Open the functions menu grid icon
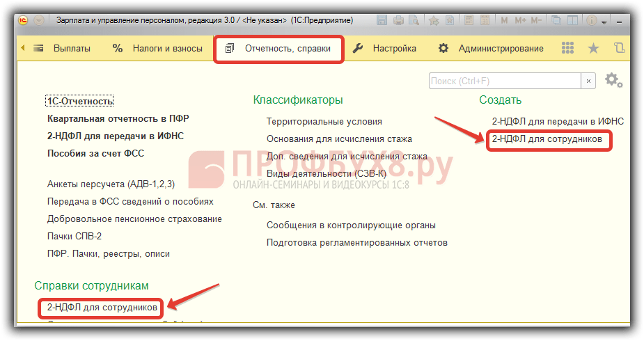 pyautogui.click(x=567, y=49)
